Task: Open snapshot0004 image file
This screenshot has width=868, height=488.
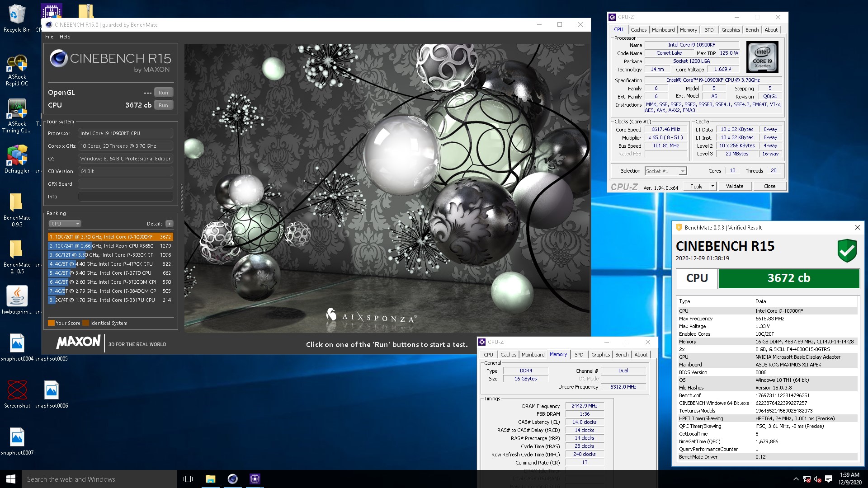Action: tap(17, 347)
